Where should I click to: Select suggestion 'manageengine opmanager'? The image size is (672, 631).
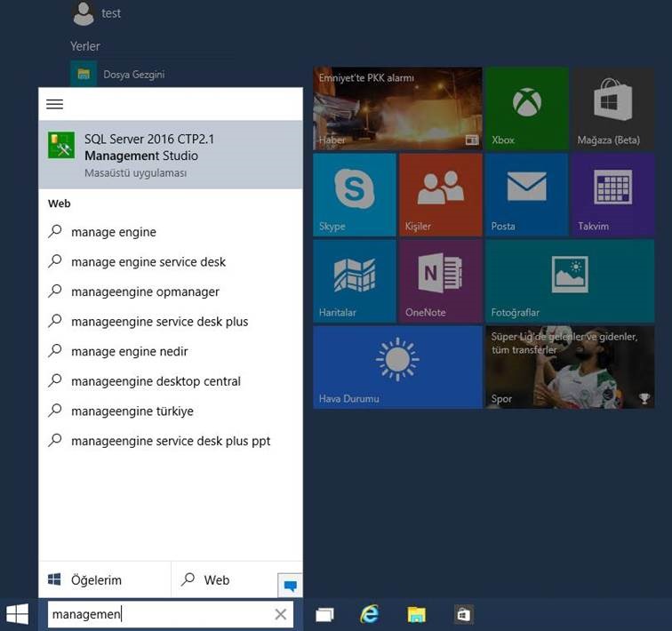tap(171, 292)
